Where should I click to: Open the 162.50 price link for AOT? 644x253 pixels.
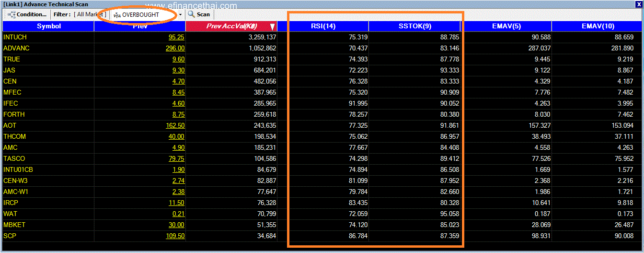coord(175,125)
